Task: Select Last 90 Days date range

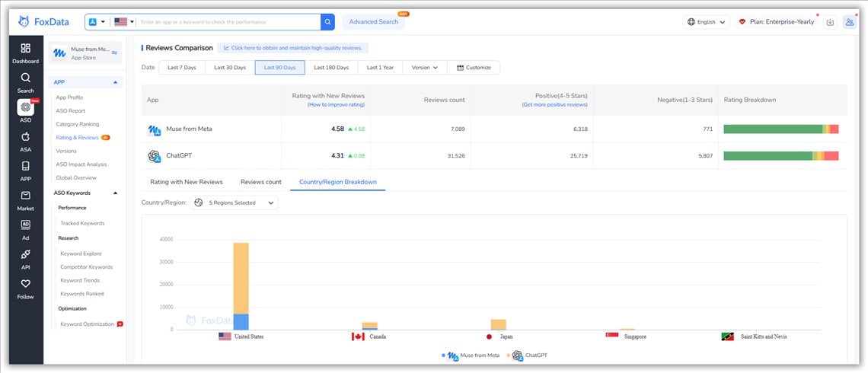Action: [x=280, y=68]
